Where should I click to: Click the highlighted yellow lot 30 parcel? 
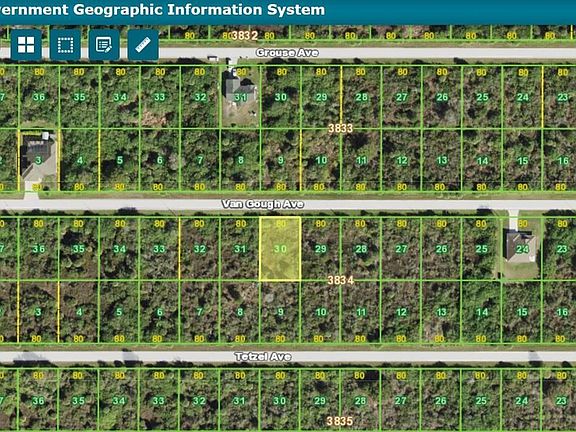(280, 249)
